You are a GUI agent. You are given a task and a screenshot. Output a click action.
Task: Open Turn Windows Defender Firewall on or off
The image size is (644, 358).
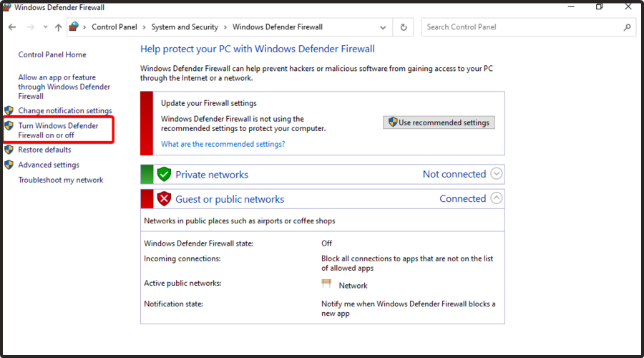click(59, 130)
